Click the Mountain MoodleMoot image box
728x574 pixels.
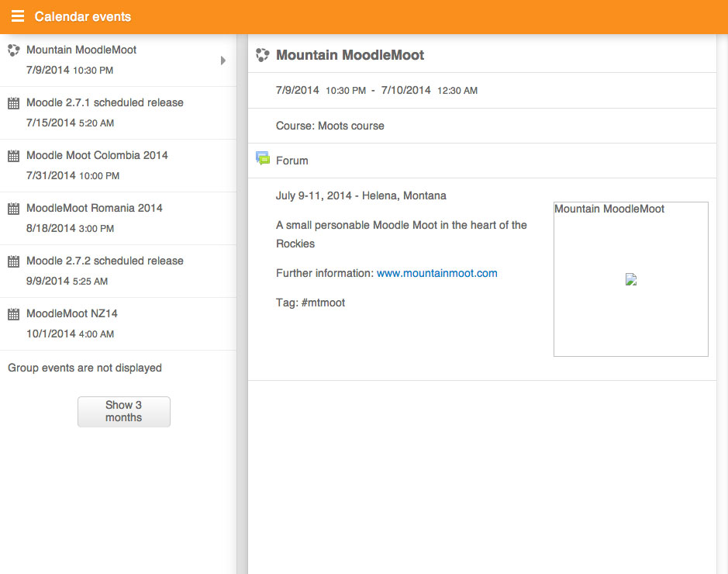[631, 279]
